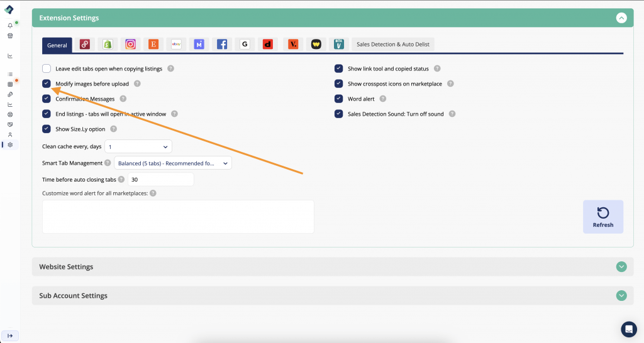The image size is (644, 343).
Task: Show help for Word alert option
Action: coord(383,99)
